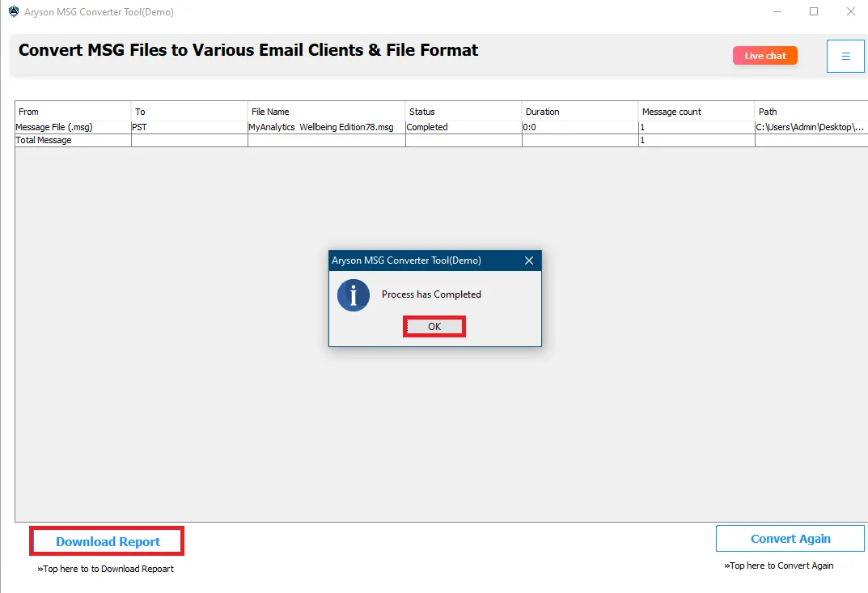Viewport: 868px width, 593px height.
Task: Click the Download Report button
Action: coord(107,541)
